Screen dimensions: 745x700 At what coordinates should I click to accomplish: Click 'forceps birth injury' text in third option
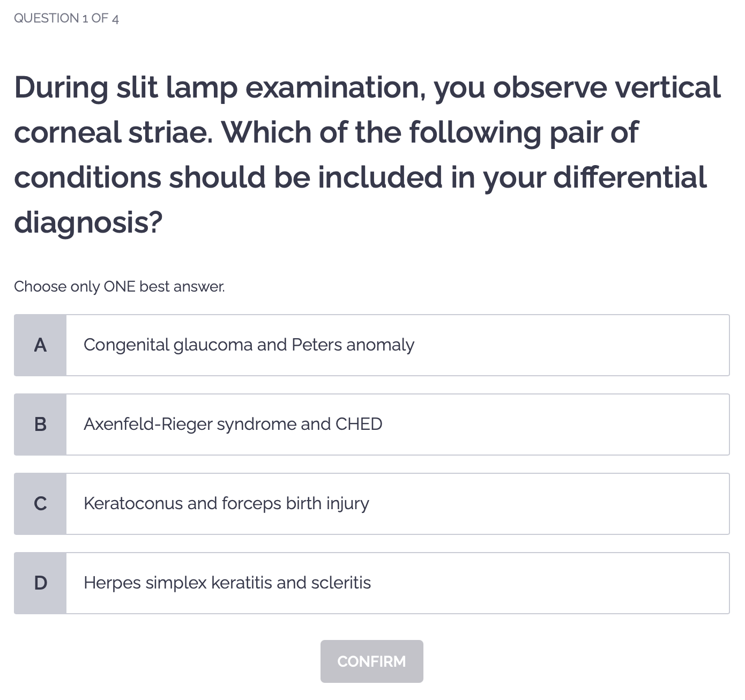click(x=295, y=503)
